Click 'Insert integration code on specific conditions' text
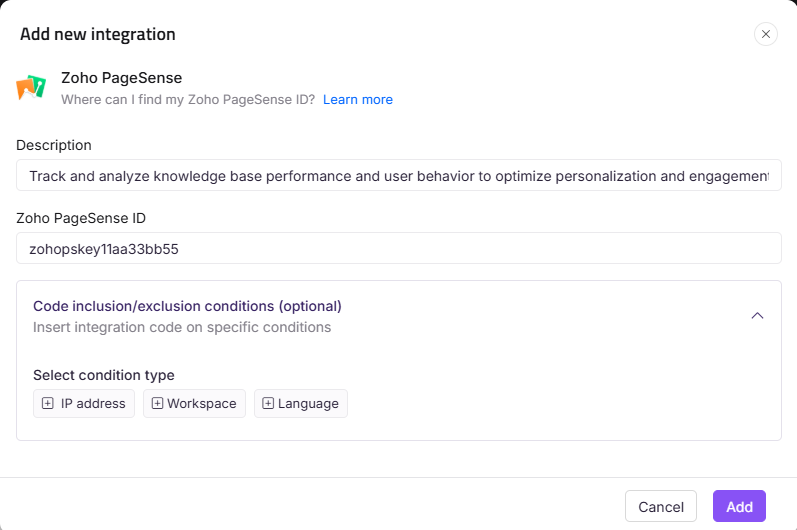 [x=182, y=327]
